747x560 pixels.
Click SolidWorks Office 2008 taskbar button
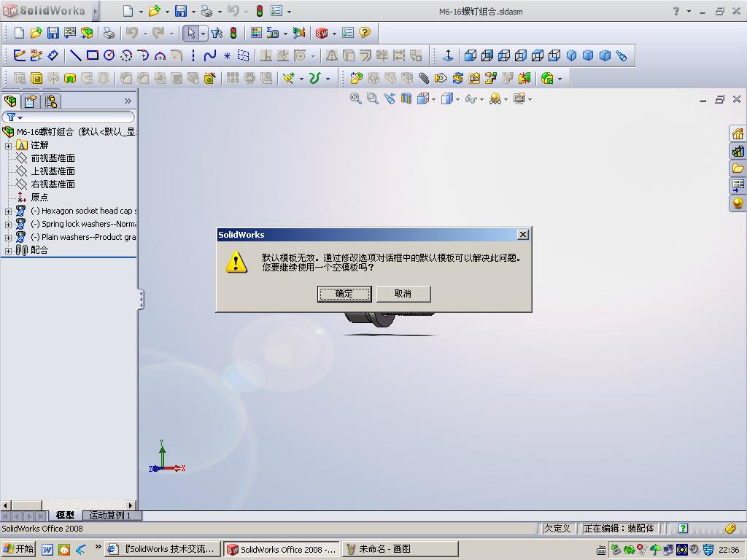tap(282, 549)
